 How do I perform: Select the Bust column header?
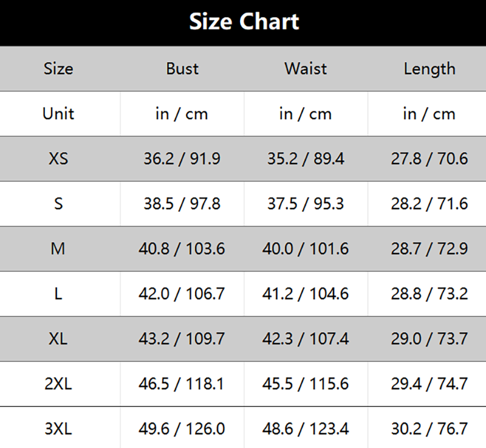[182, 69]
